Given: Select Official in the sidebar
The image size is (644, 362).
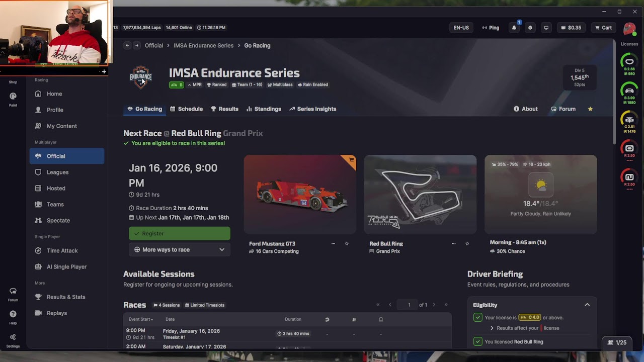Looking at the screenshot, I should pyautogui.click(x=67, y=156).
